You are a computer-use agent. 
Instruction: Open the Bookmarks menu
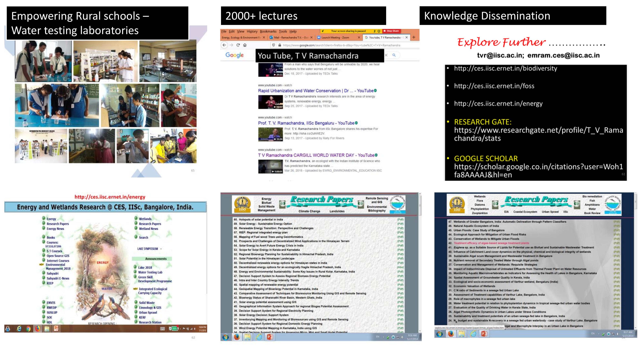(x=268, y=31)
